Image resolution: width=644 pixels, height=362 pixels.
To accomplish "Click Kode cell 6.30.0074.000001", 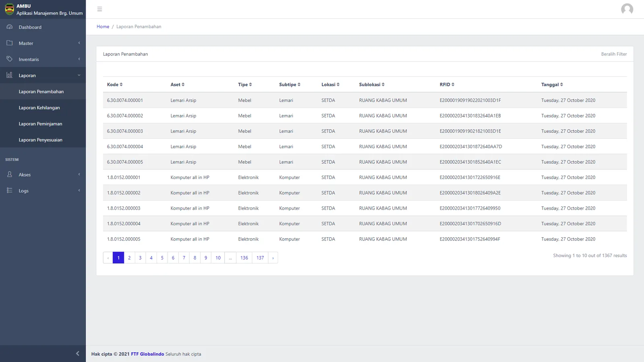I will coord(125,100).
